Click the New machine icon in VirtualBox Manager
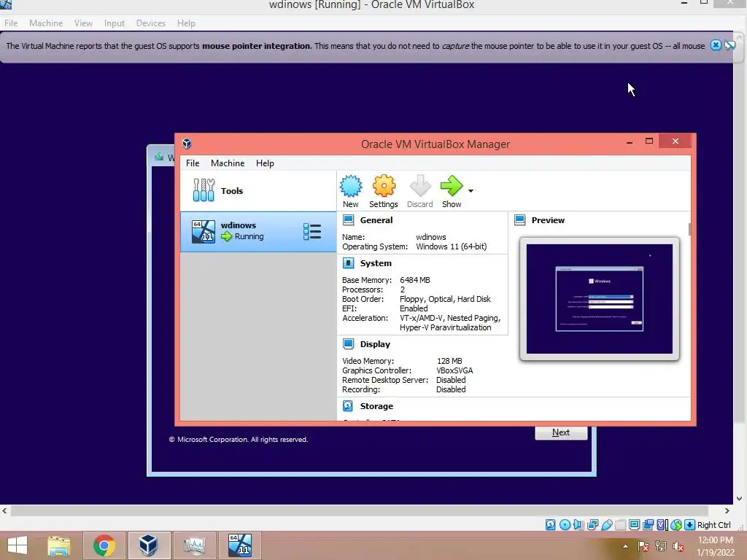Image resolution: width=747 pixels, height=560 pixels. coord(351,186)
